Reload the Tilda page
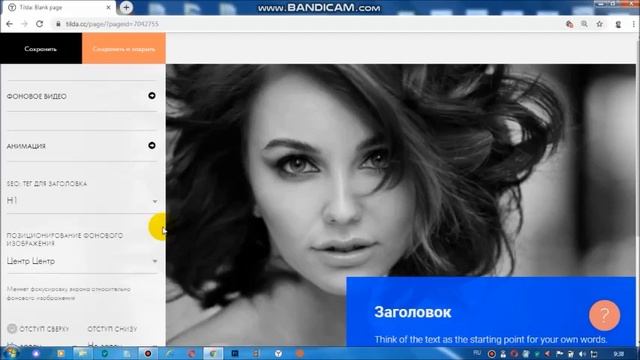Screen dimensions: 640x360 pos(40,24)
